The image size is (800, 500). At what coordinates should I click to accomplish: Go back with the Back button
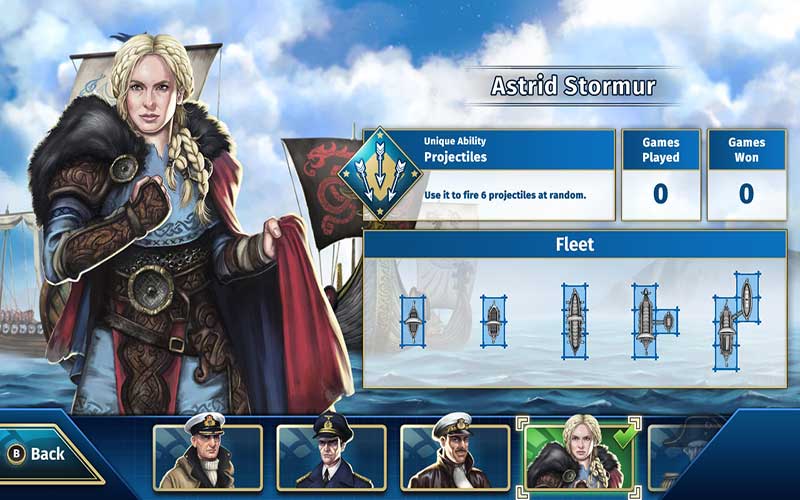[x=48, y=454]
